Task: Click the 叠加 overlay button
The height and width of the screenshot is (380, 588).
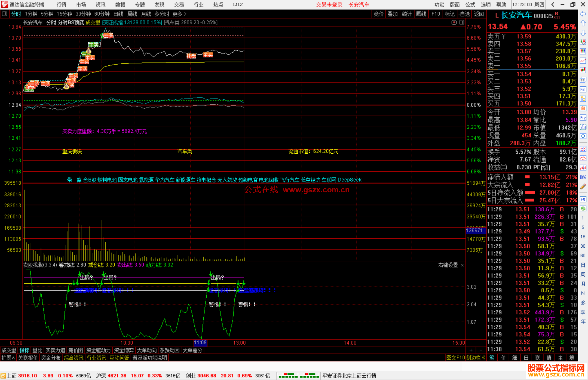Action: coord(393,14)
